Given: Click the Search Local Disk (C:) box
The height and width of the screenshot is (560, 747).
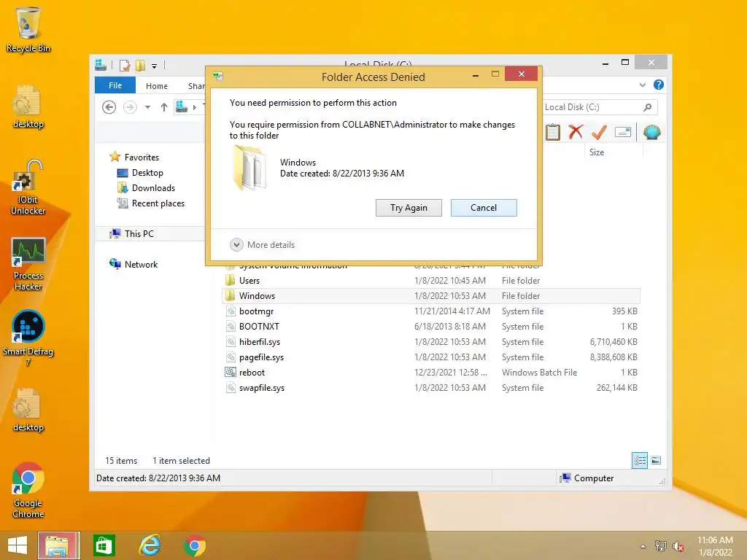Looking at the screenshot, I should point(600,107).
